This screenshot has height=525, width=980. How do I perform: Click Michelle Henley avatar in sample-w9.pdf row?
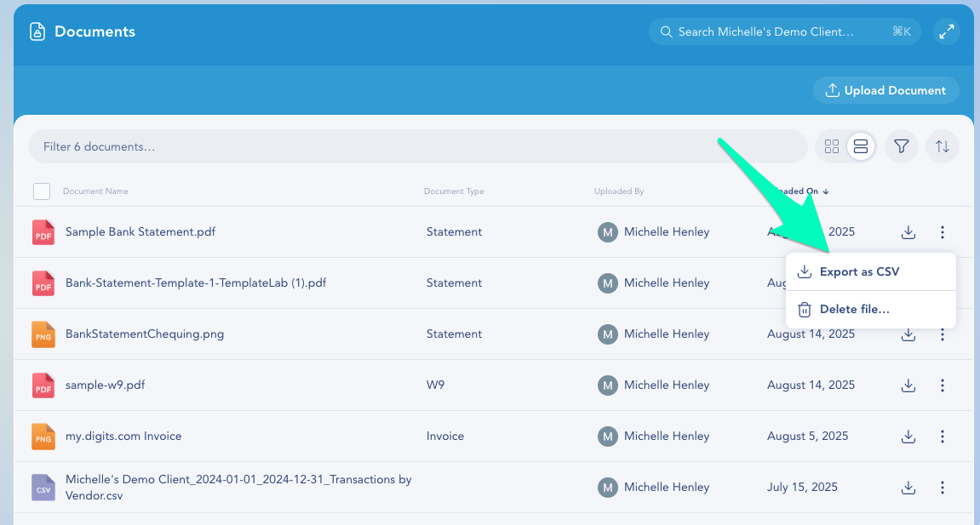(x=608, y=385)
